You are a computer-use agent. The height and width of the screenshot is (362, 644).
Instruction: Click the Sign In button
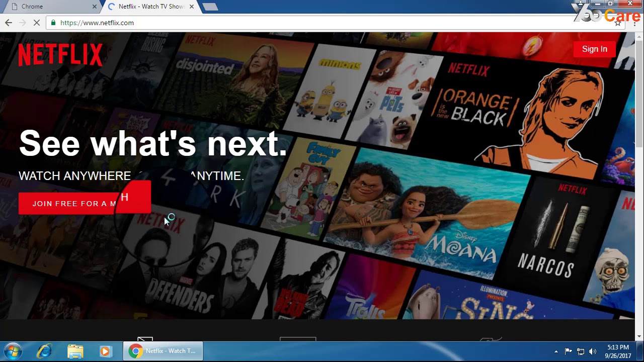point(594,49)
